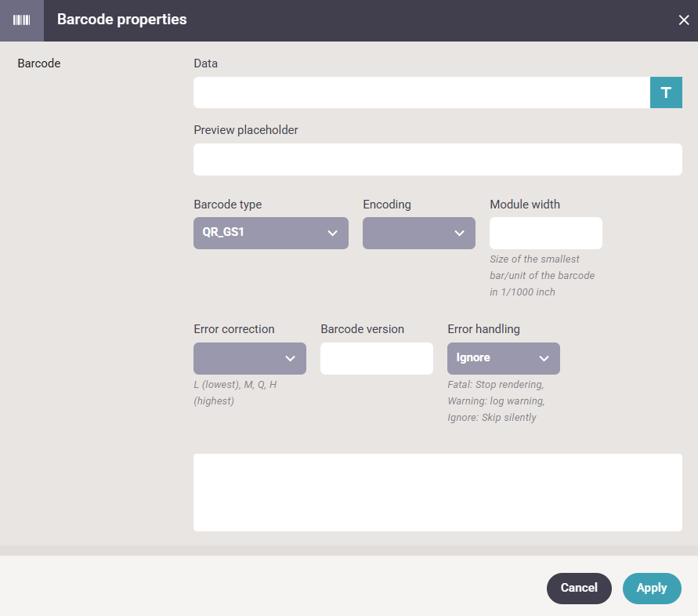Image resolution: width=698 pixels, height=616 pixels.
Task: Click the 'Size of the smallest bar/unit' hint
Action: pyautogui.click(x=542, y=276)
